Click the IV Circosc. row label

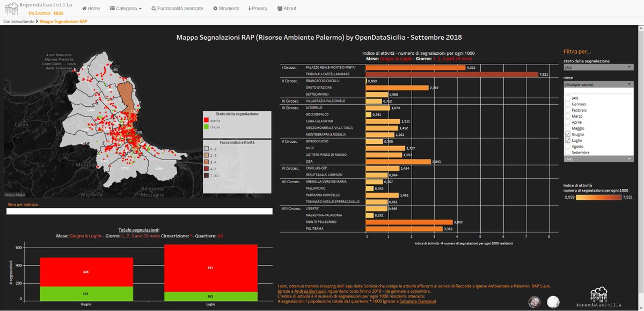[x=290, y=107]
